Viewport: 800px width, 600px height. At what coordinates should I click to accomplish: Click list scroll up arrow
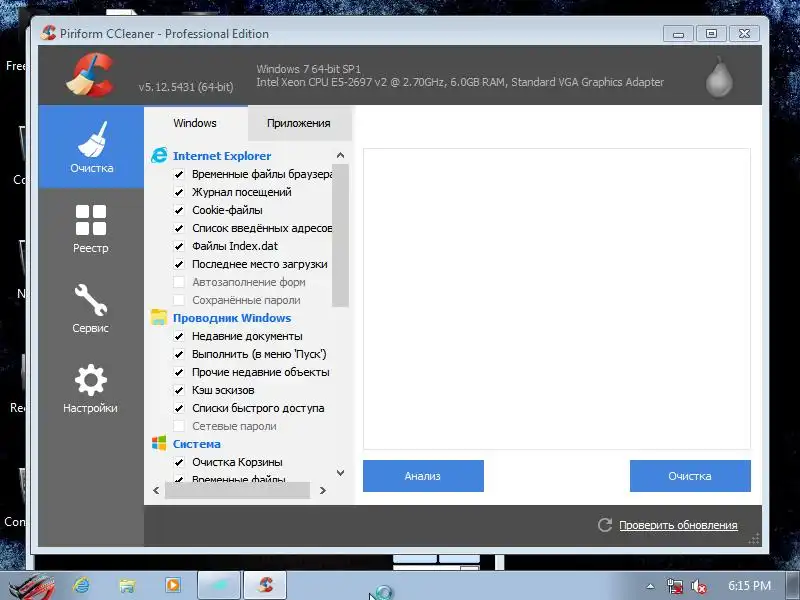[x=340, y=155]
